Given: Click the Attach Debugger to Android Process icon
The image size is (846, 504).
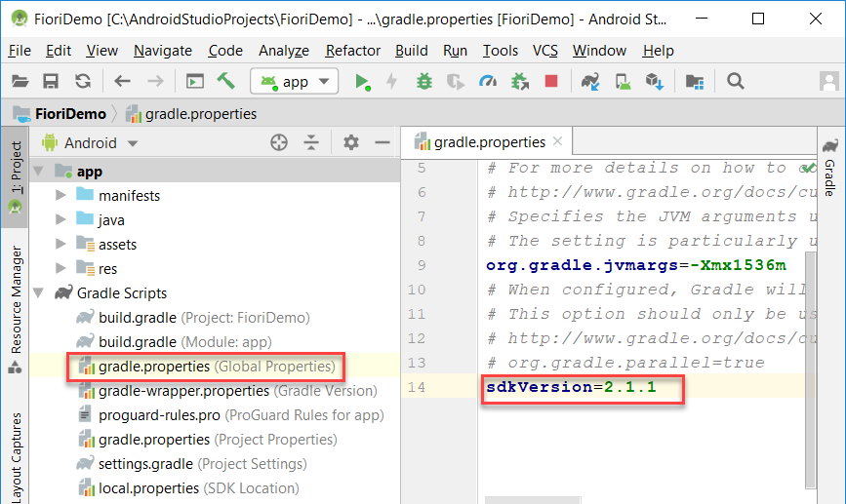Looking at the screenshot, I should point(520,81).
